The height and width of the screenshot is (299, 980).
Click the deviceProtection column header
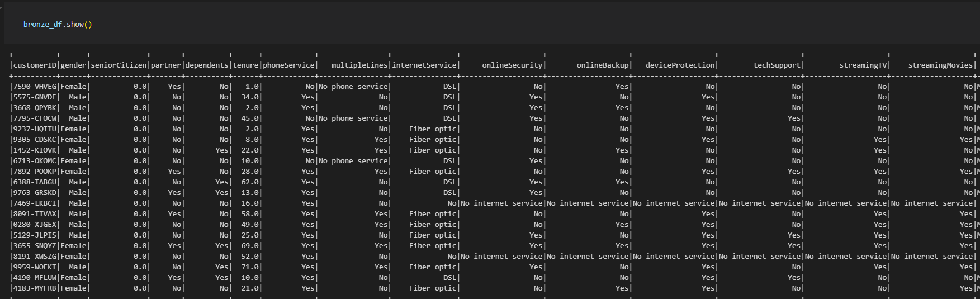680,65
